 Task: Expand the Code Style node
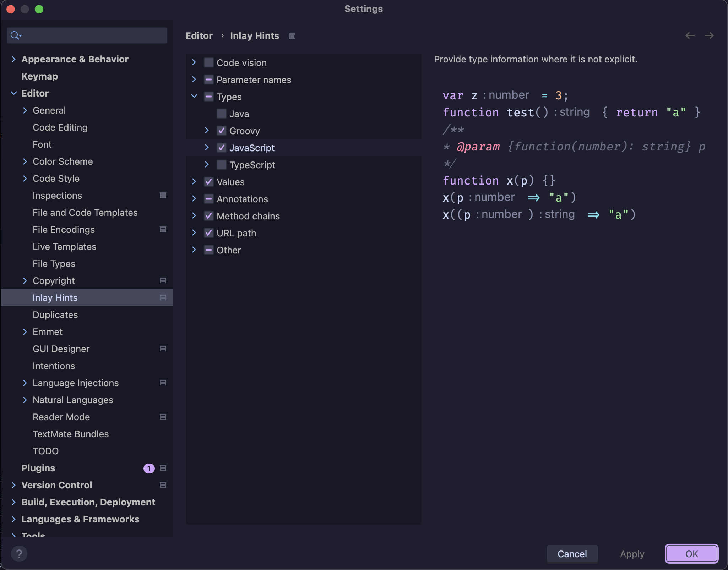pyautogui.click(x=25, y=179)
